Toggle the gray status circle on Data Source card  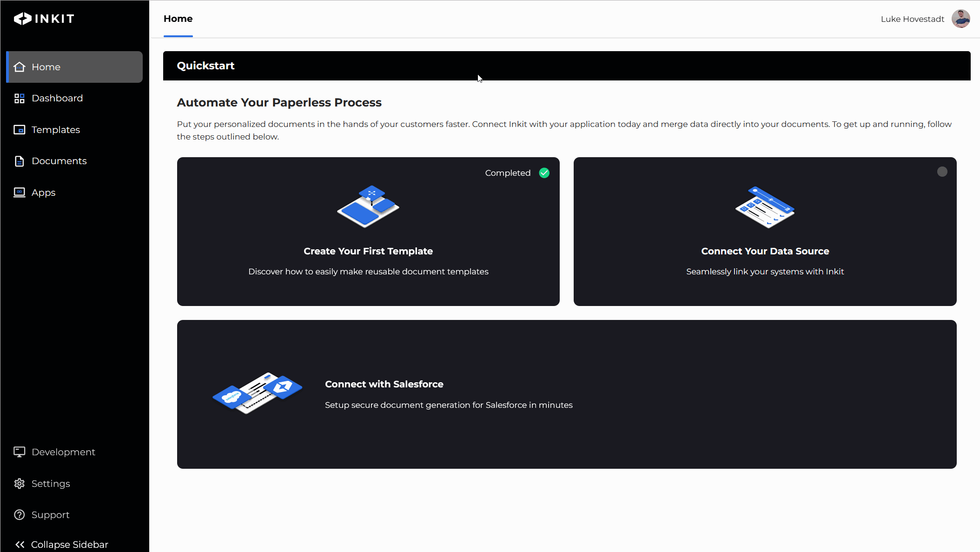click(942, 172)
